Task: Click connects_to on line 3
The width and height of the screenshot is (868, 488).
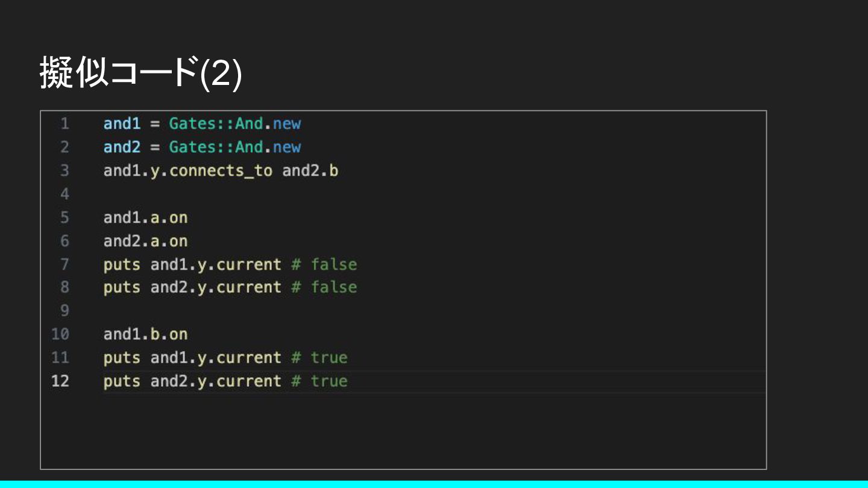Action: click(221, 171)
